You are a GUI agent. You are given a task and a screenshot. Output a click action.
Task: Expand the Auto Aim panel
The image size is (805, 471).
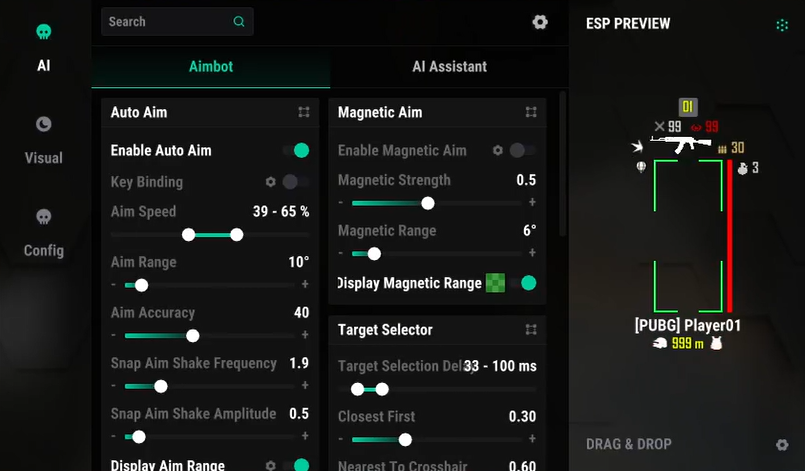304,113
